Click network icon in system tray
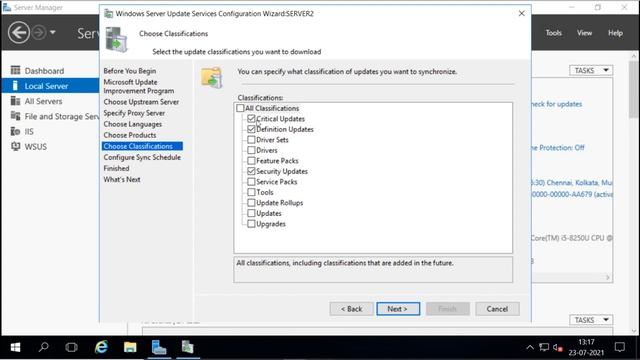The image size is (640, 360). click(544, 347)
